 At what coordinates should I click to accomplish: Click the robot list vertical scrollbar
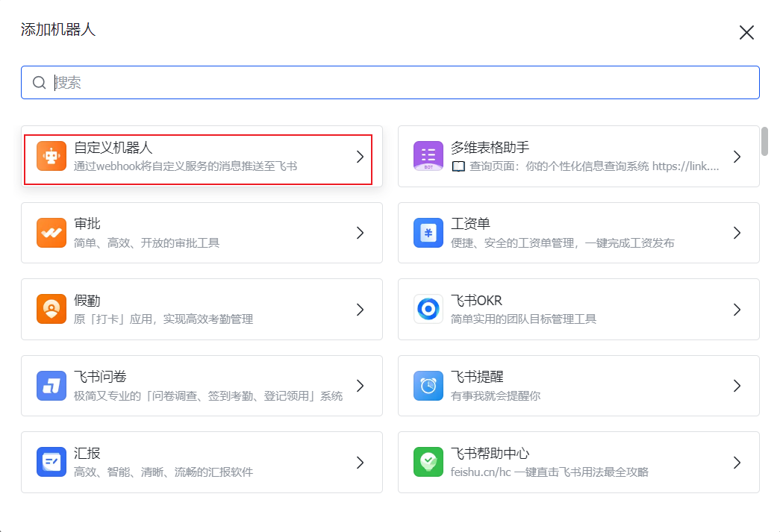click(x=764, y=142)
